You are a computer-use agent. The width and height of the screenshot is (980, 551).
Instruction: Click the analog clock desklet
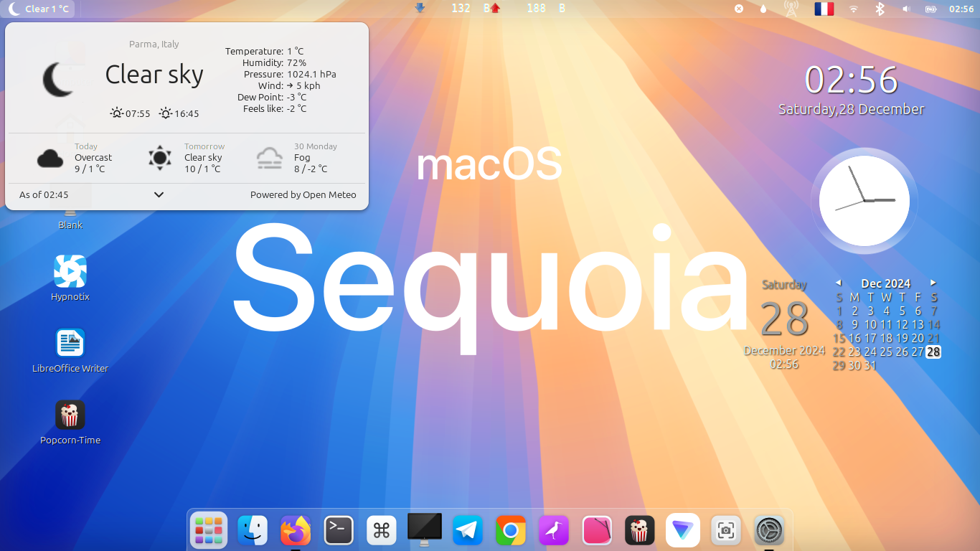(864, 201)
